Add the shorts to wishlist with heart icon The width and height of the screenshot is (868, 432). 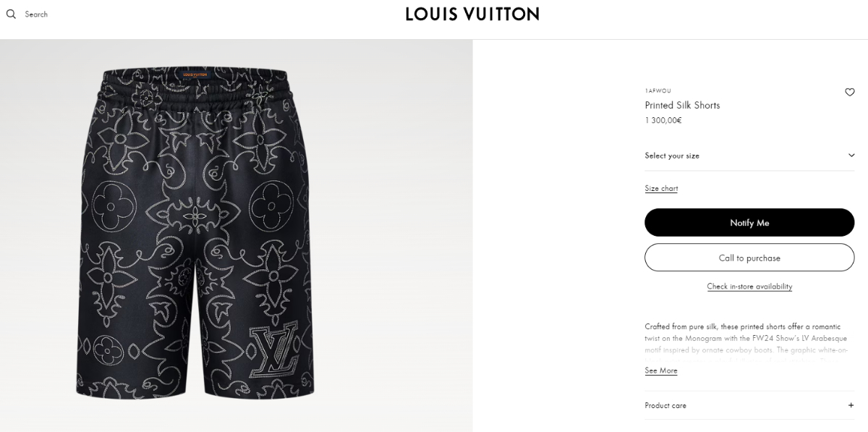tap(850, 92)
